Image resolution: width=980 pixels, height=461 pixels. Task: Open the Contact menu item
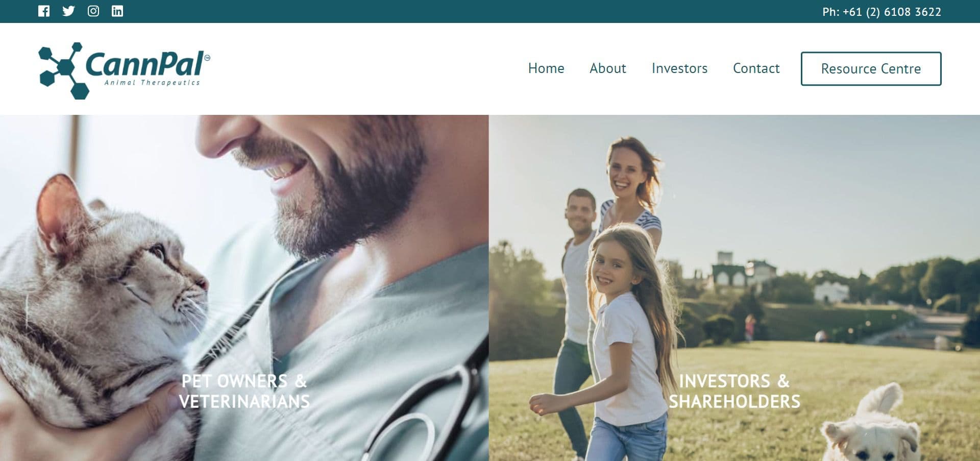(x=756, y=68)
